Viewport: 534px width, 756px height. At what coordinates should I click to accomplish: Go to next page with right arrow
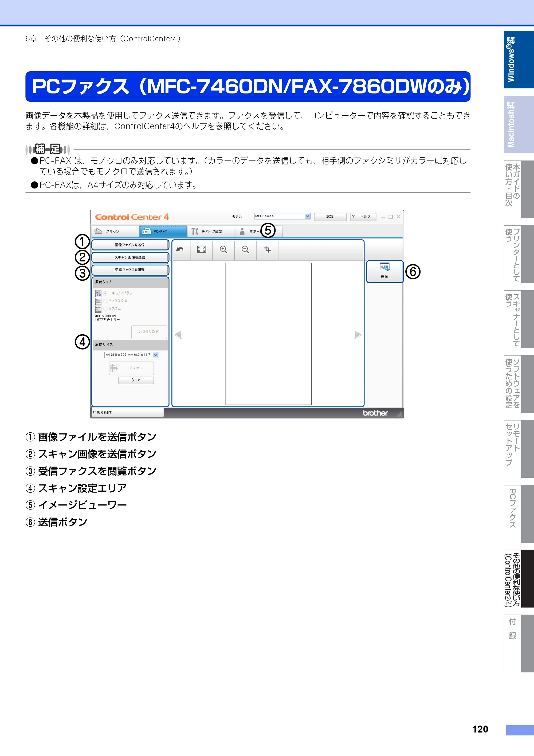(358, 335)
